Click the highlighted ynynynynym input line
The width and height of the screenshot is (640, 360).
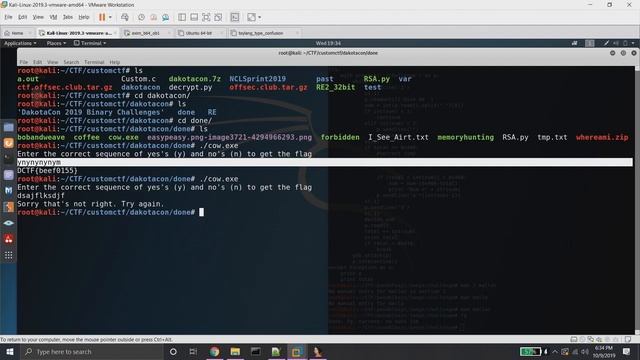[x=324, y=162]
